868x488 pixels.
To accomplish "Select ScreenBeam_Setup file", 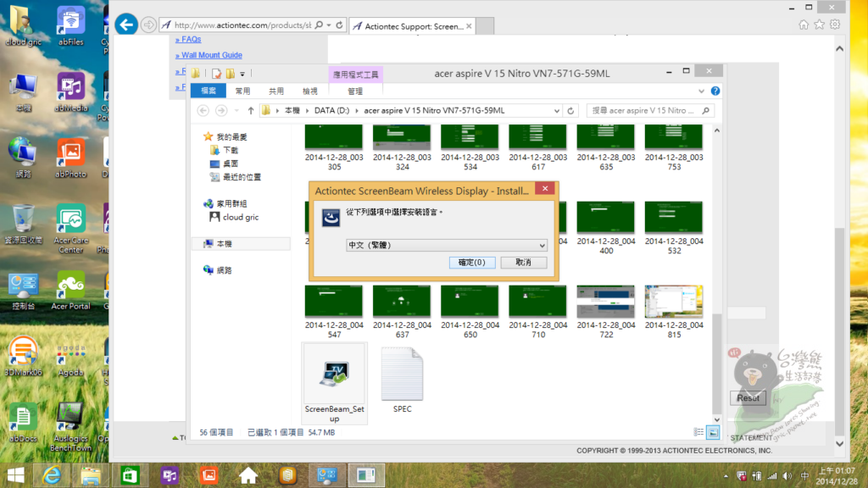I will coord(334,384).
